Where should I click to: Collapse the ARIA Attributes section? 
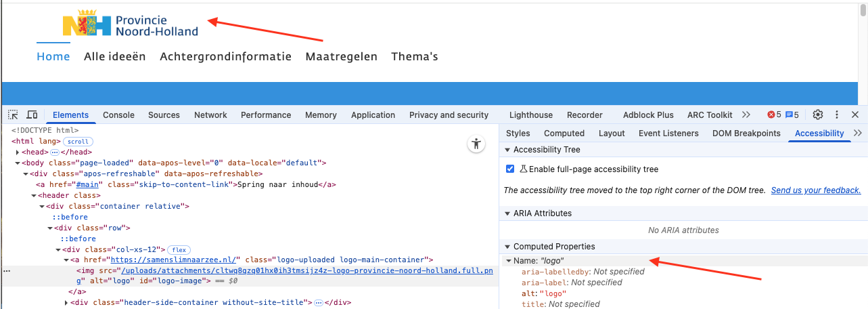click(x=508, y=213)
